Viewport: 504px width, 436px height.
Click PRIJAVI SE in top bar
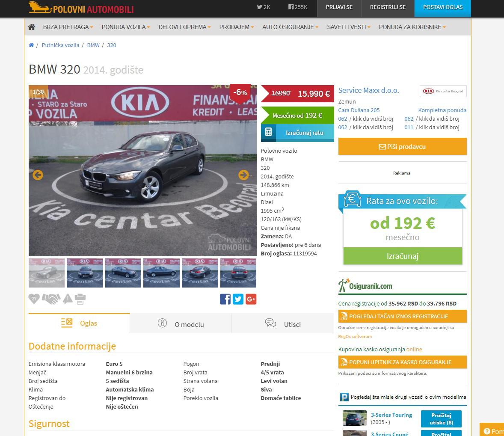(339, 8)
